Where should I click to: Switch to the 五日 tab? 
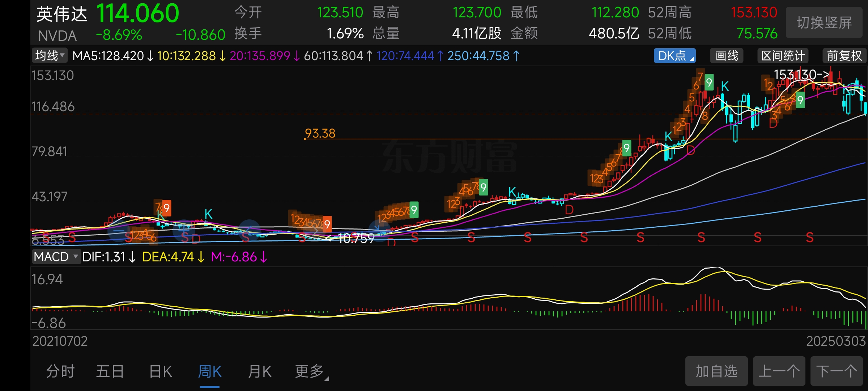[110, 371]
